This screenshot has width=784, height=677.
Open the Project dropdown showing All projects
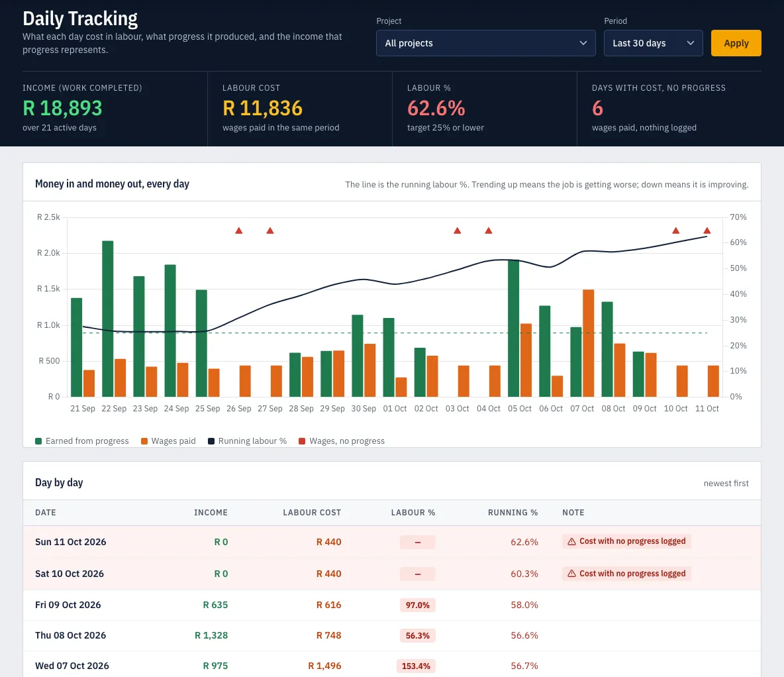[485, 43]
